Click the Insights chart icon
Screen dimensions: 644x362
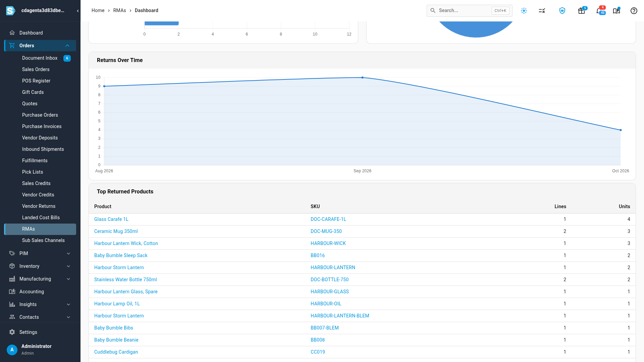coord(12,304)
